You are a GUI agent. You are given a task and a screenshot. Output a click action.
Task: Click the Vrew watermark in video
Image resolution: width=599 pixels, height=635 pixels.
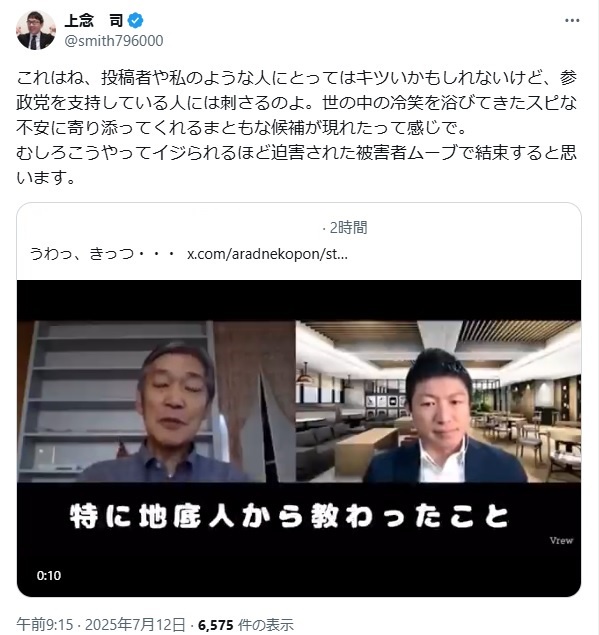tap(561, 541)
